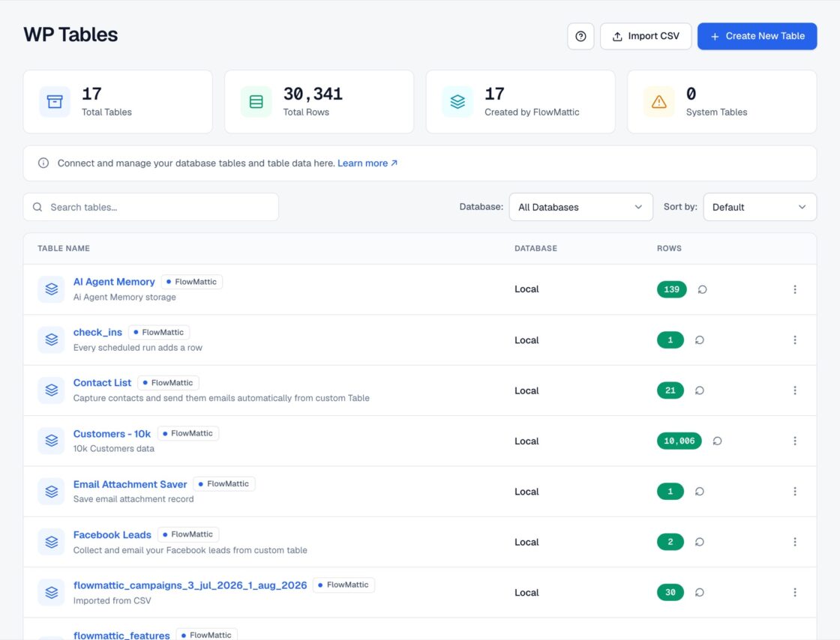
Task: Click the Import CSV button
Action: (646, 37)
